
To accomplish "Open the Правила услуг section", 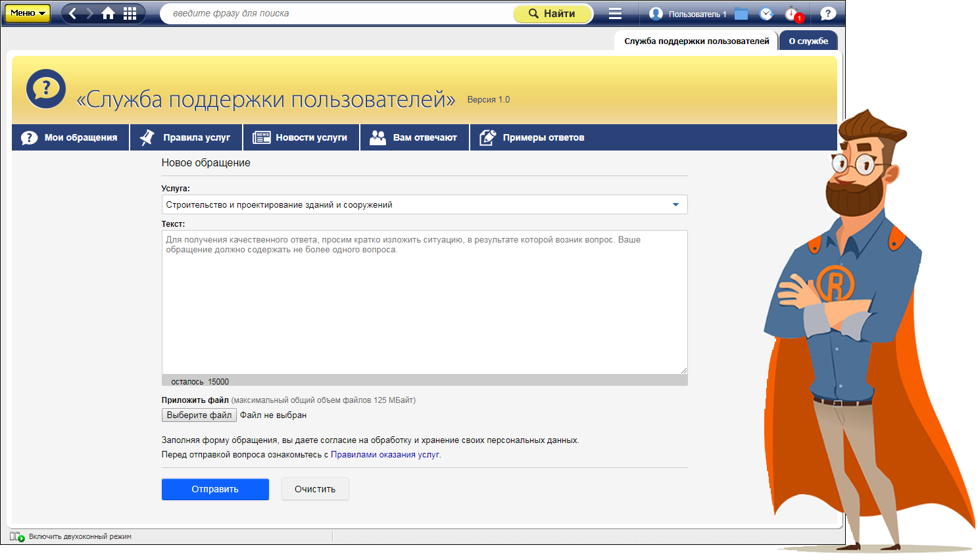I will [x=186, y=137].
